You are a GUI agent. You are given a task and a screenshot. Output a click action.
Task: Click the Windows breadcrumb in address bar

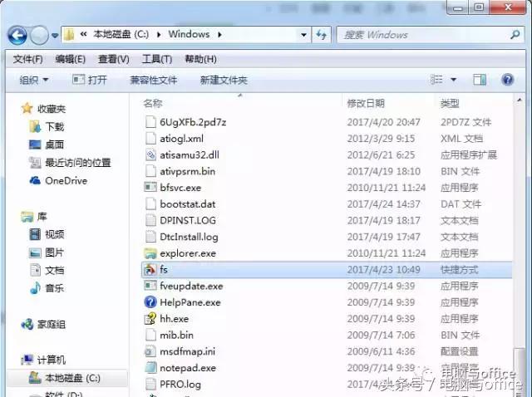(x=189, y=34)
